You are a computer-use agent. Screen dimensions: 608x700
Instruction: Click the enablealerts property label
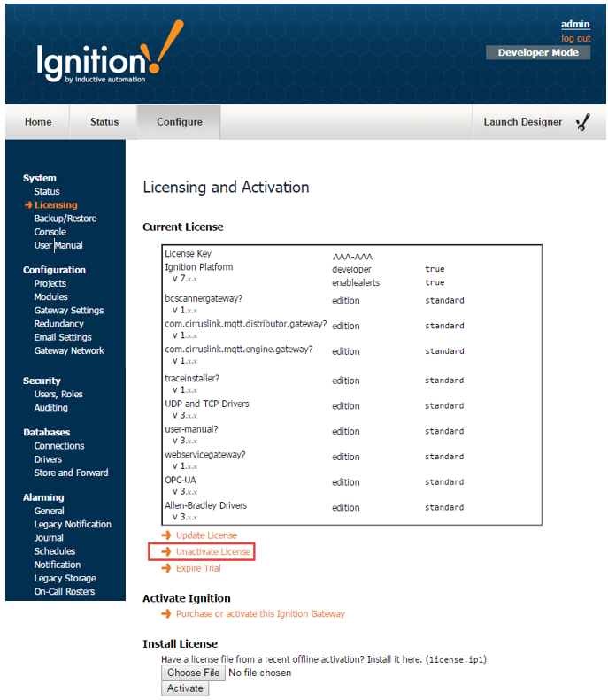tap(356, 282)
